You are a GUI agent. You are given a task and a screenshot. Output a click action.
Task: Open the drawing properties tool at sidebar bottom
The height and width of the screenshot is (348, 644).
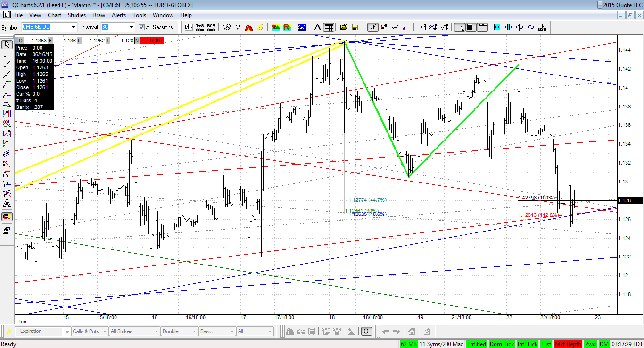tap(7, 231)
